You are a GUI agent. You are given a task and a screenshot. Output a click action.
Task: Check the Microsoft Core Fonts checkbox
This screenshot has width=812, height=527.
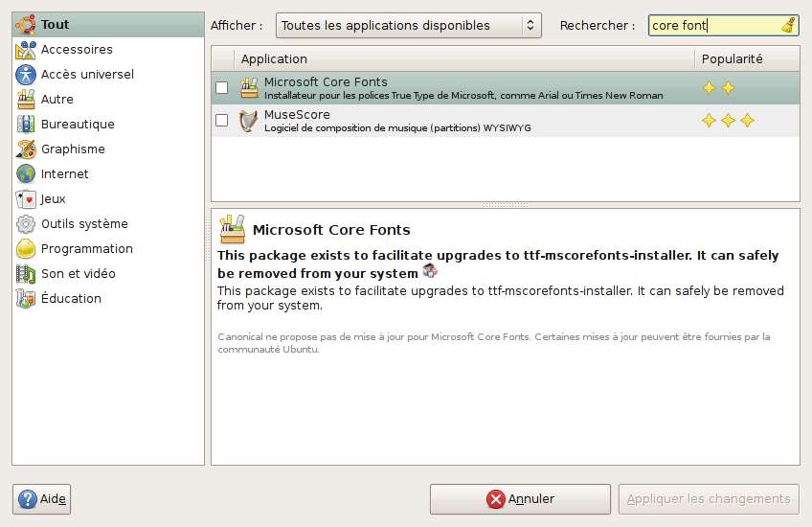pyautogui.click(x=221, y=87)
